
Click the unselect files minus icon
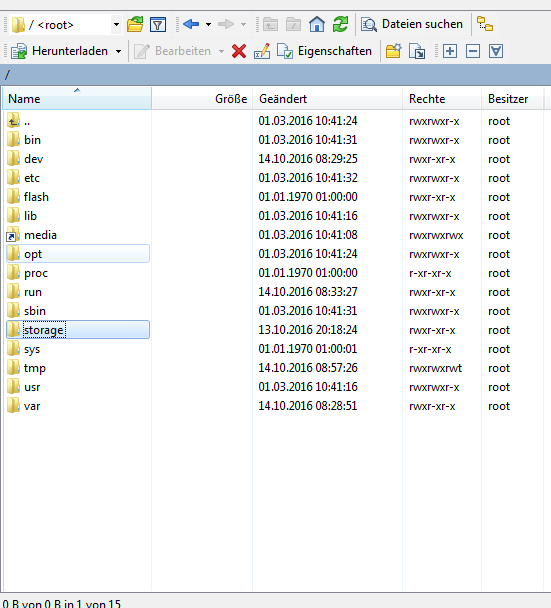(473, 51)
